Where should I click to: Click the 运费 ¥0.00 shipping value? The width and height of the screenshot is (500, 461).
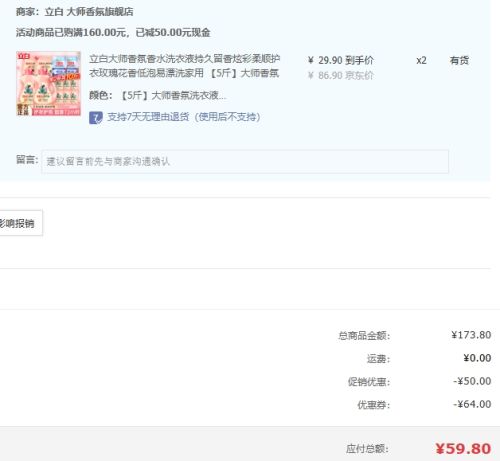[477, 358]
